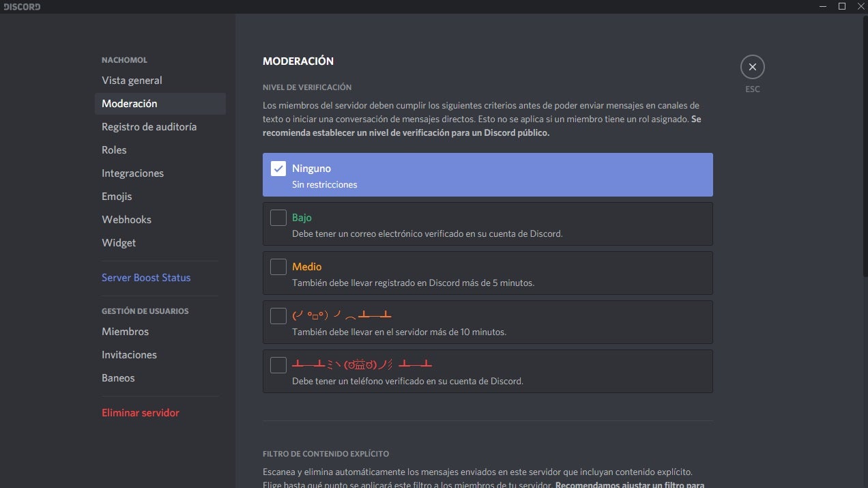Close settings with the ESC button
The image size is (868, 488).
(x=752, y=67)
